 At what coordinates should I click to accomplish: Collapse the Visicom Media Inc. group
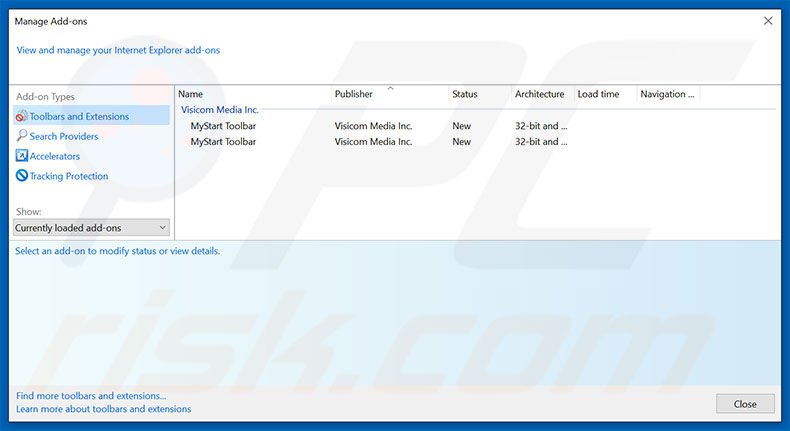pyautogui.click(x=220, y=109)
